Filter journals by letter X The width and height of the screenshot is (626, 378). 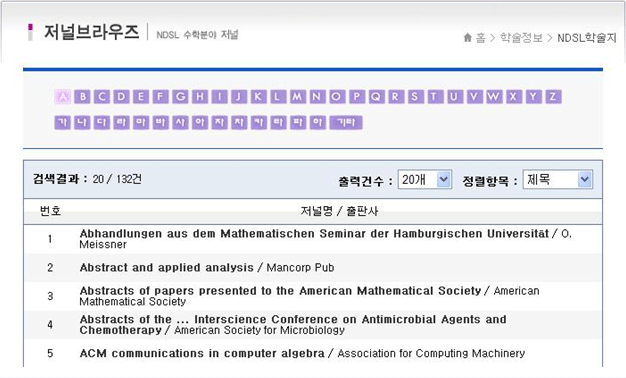coord(514,97)
